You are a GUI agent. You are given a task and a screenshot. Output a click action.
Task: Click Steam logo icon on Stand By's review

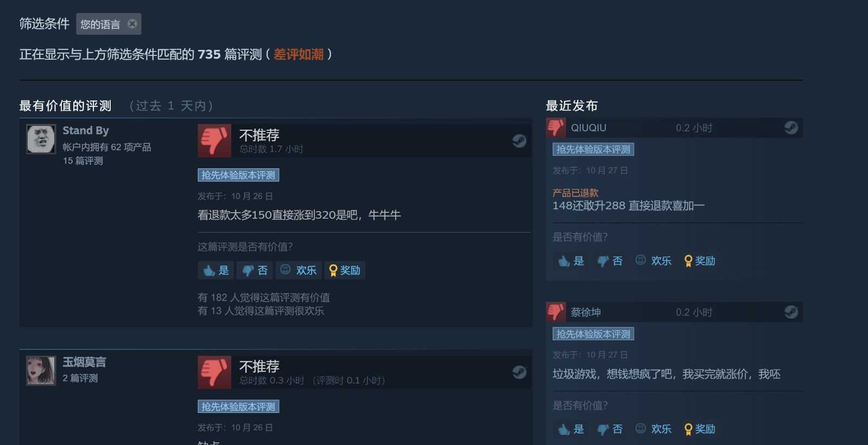click(x=519, y=141)
